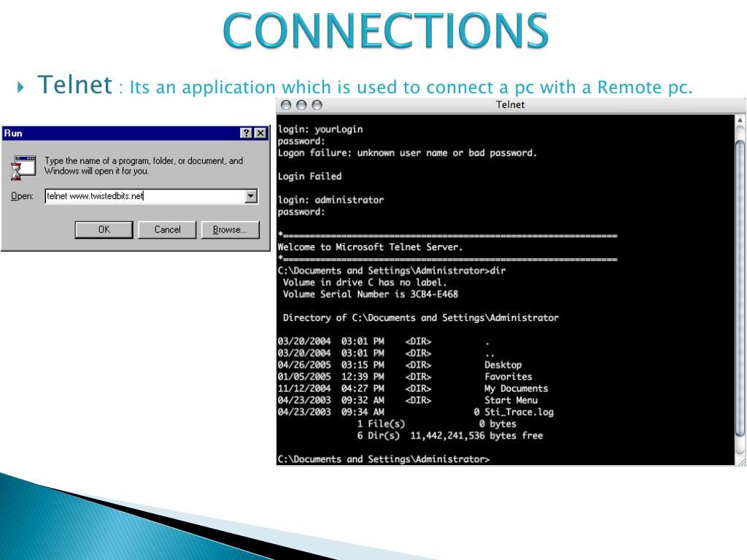Click the 'Login Failed' line
The height and width of the screenshot is (560, 747).
(309, 176)
